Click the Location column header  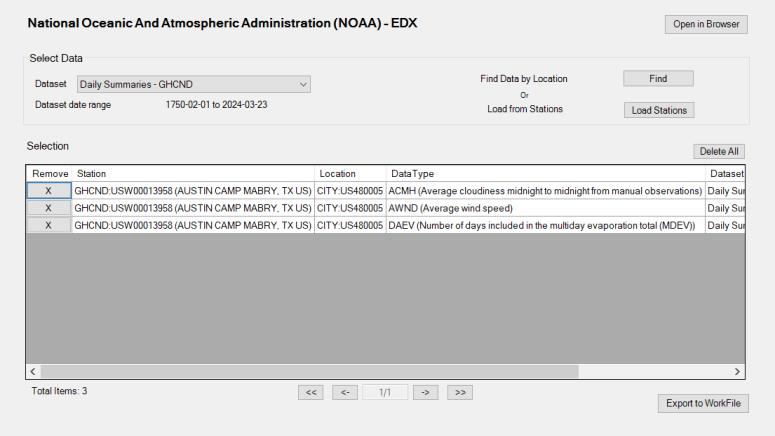[350, 173]
